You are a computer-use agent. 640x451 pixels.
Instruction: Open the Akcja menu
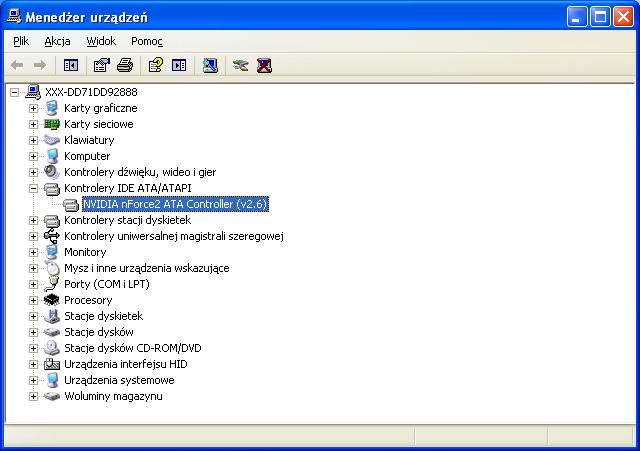click(x=57, y=41)
